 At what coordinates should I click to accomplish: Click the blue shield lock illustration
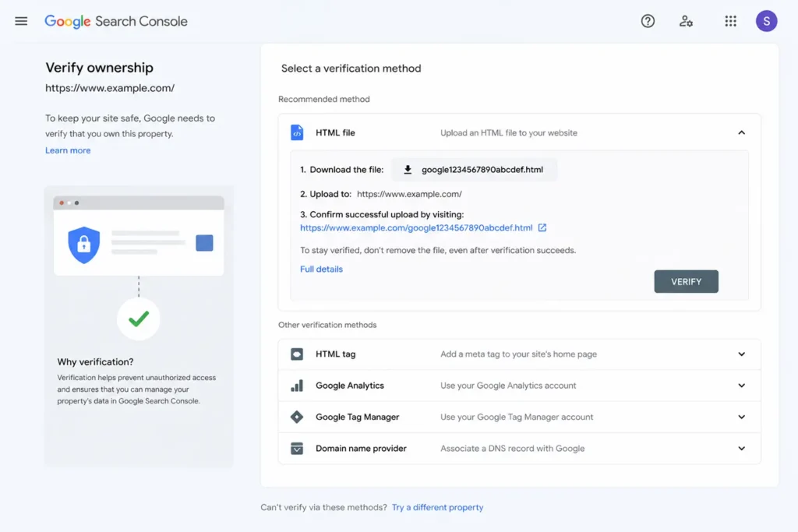click(84, 245)
